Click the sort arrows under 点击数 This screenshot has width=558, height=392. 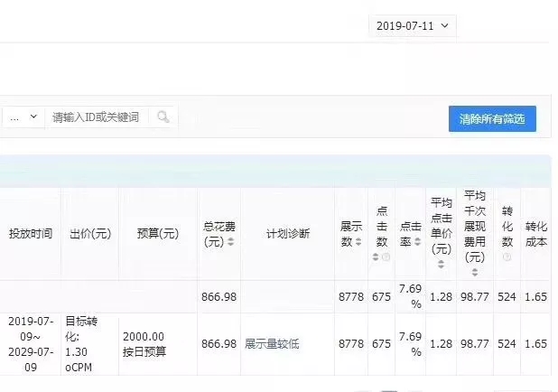(x=376, y=257)
